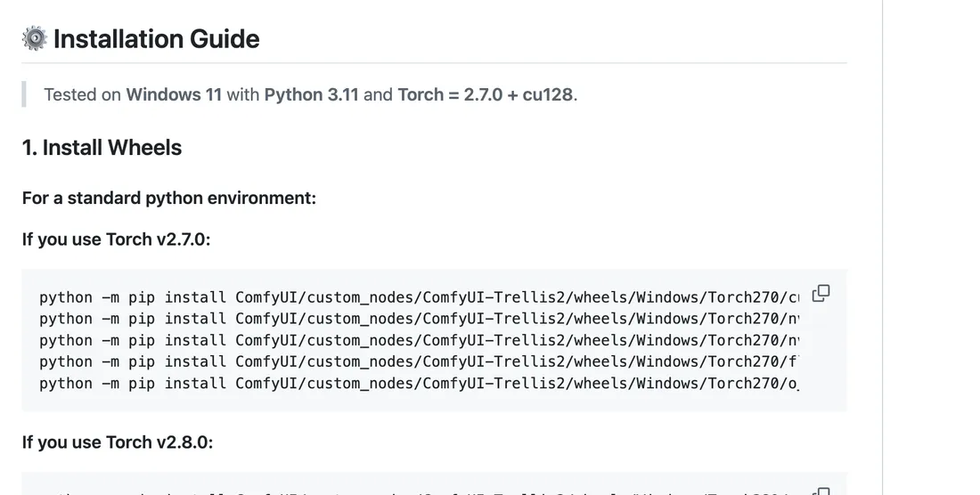Screen dimensions: 980x495
Task: Click the bold 'Python 3.11' text
Action: click(x=311, y=95)
